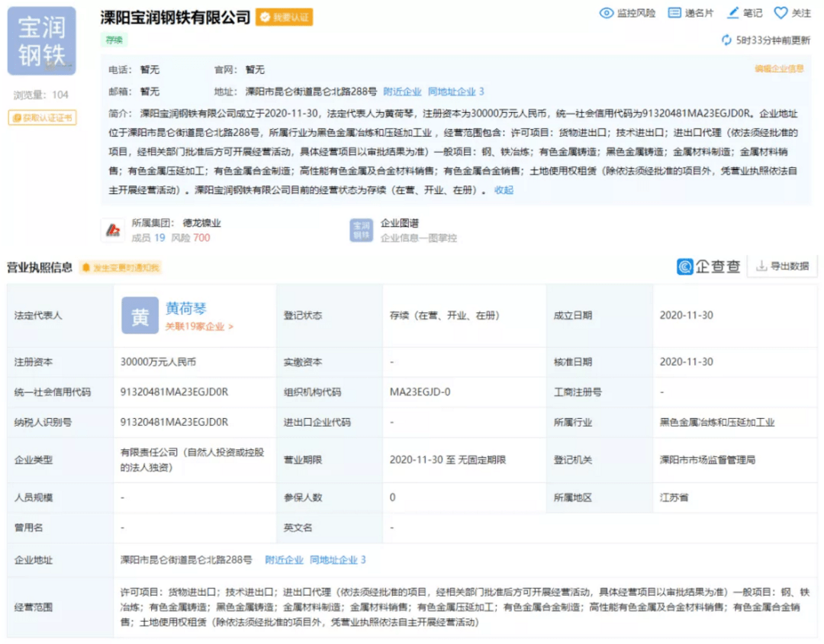Image resolution: width=824 pixels, height=644 pixels.
Task: Open the 企业图谱 company graph
Action: coord(400,224)
